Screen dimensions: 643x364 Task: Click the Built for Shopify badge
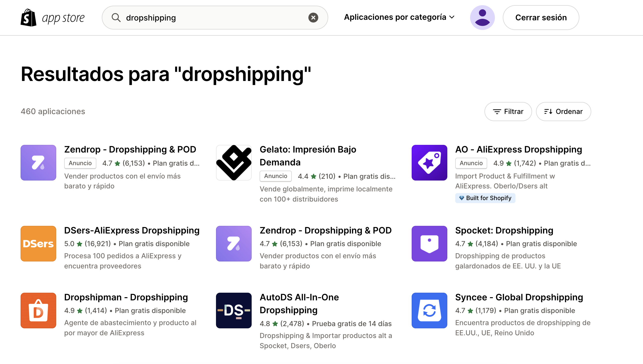(485, 198)
